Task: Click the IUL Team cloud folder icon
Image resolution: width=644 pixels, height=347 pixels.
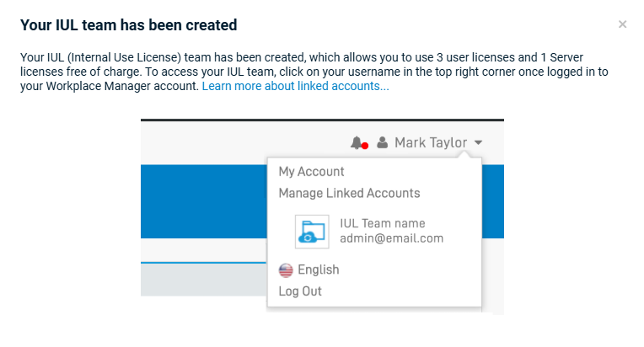Action: coord(312,232)
